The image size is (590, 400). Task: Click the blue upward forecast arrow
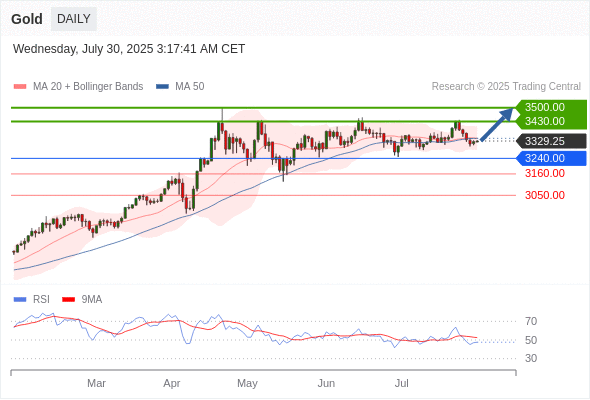pos(497,125)
